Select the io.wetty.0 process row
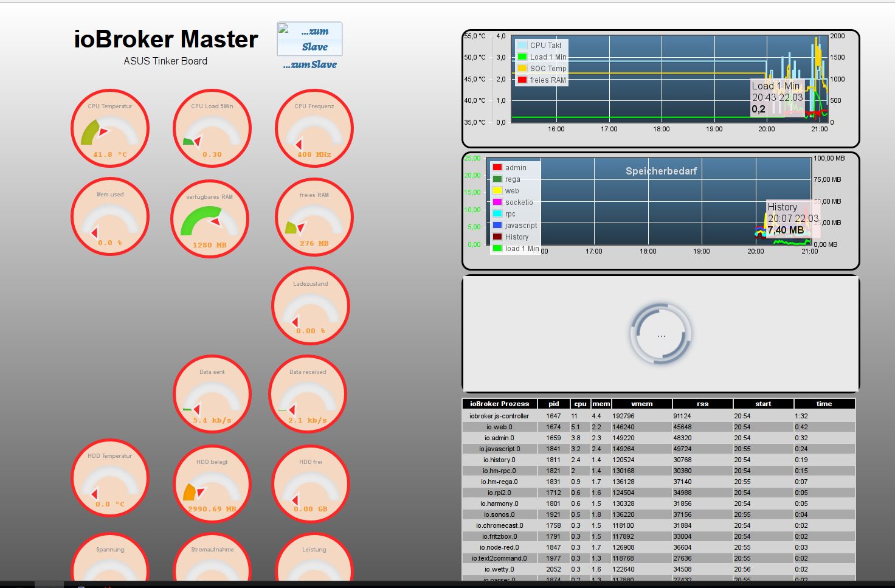The height and width of the screenshot is (588, 895). [x=659, y=569]
